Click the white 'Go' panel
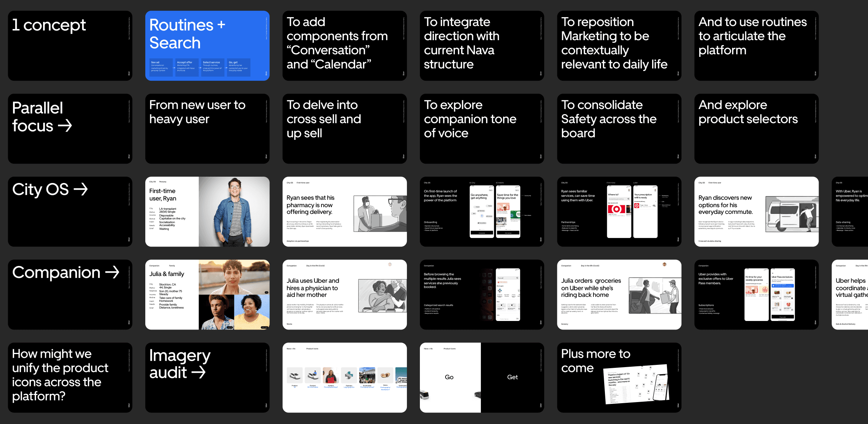 point(450,378)
